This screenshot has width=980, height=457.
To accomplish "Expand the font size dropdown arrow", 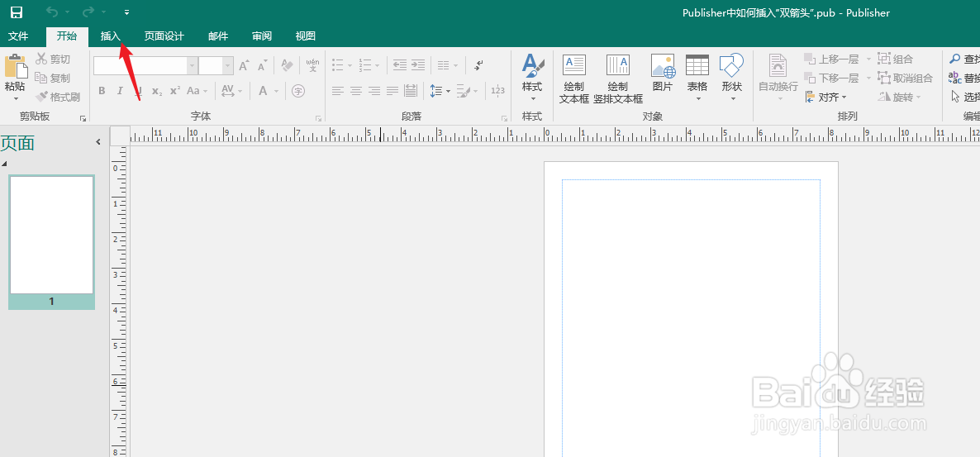I will click(228, 65).
